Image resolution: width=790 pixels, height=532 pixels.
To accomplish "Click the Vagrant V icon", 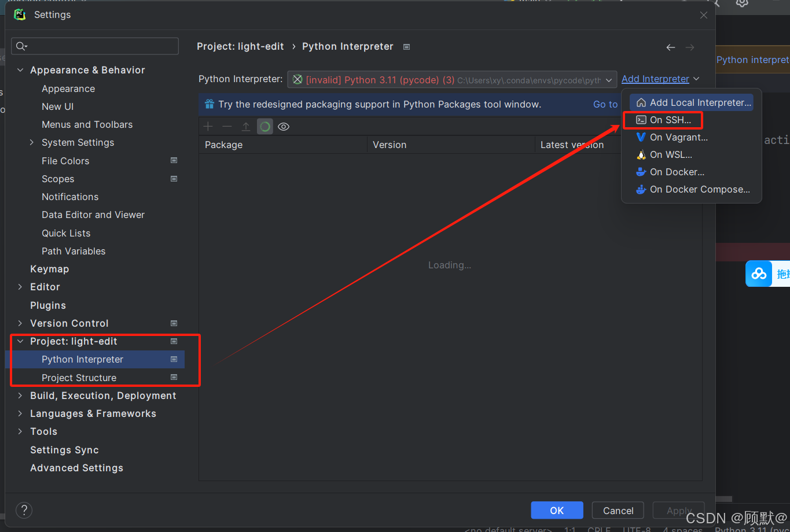I will click(x=641, y=137).
